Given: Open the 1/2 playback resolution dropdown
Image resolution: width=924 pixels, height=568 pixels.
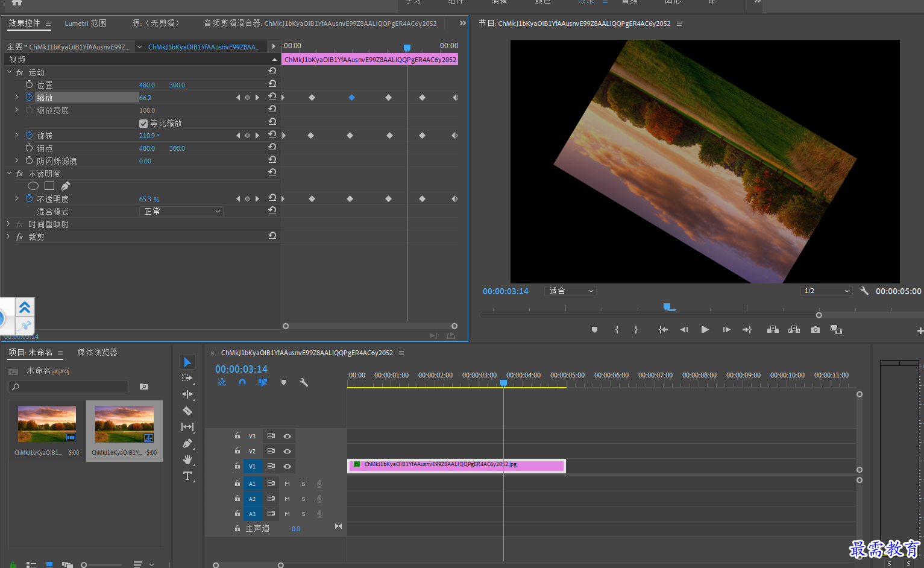Looking at the screenshot, I should pos(826,291).
